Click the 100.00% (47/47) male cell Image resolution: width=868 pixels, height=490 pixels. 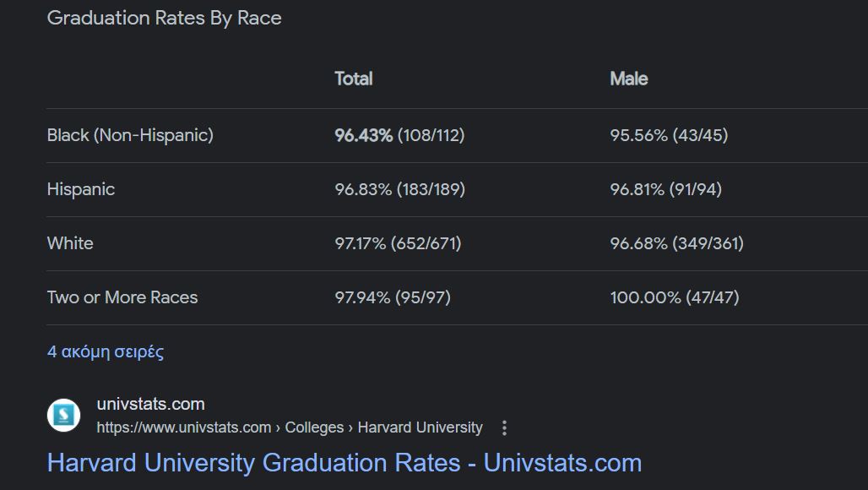click(674, 297)
